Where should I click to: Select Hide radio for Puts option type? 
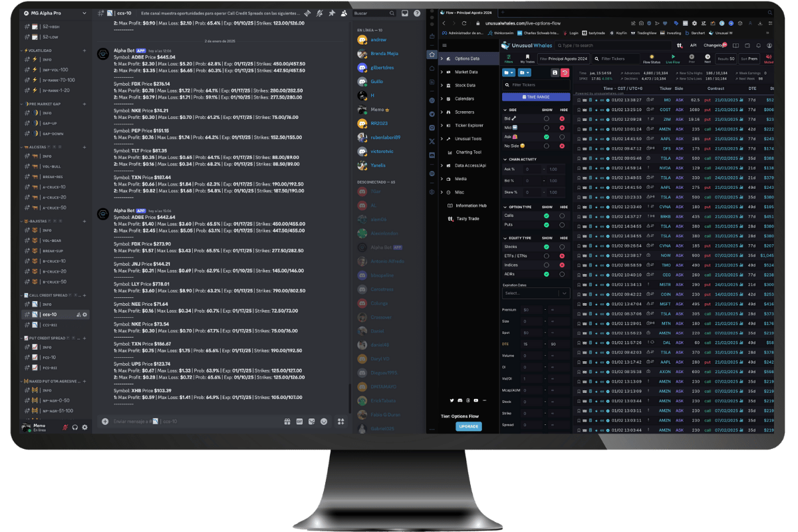(562, 225)
